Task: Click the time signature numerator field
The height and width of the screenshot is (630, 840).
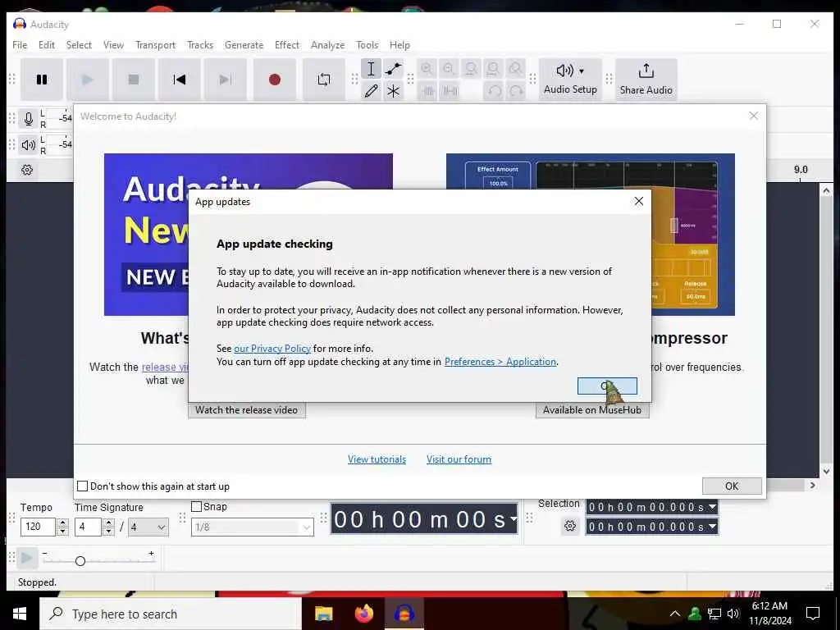Action: (88, 527)
